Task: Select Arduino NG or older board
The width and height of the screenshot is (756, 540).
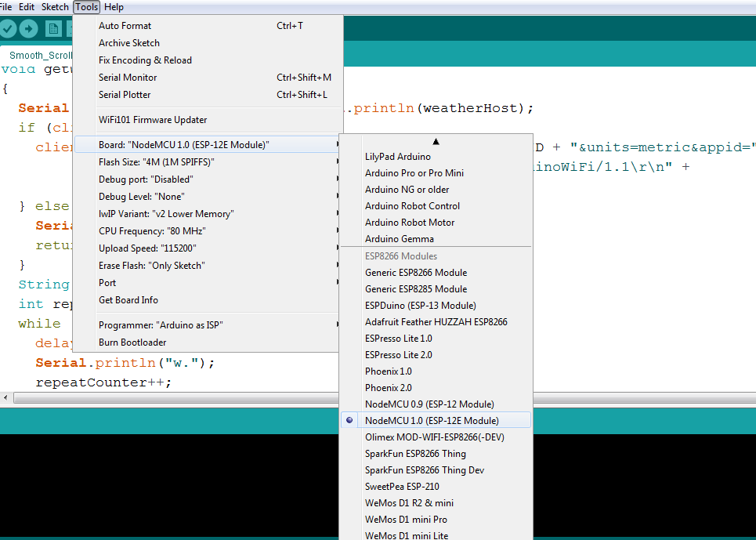Action: [436, 190]
